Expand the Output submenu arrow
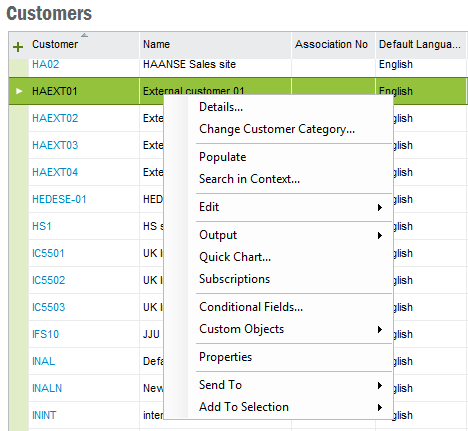The width and height of the screenshot is (468, 431). click(x=380, y=235)
